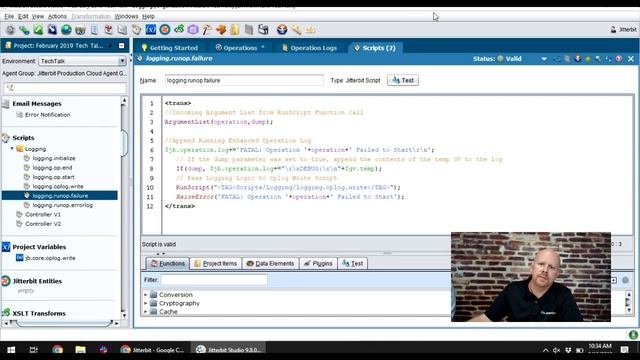Switch to the Plugins tab
Screen dimensions: 640x360
318,264
